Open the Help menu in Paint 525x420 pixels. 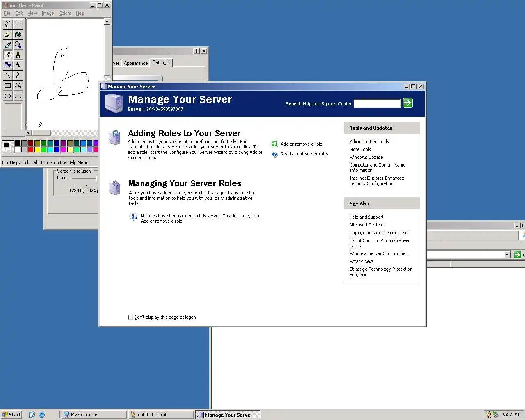pos(80,13)
